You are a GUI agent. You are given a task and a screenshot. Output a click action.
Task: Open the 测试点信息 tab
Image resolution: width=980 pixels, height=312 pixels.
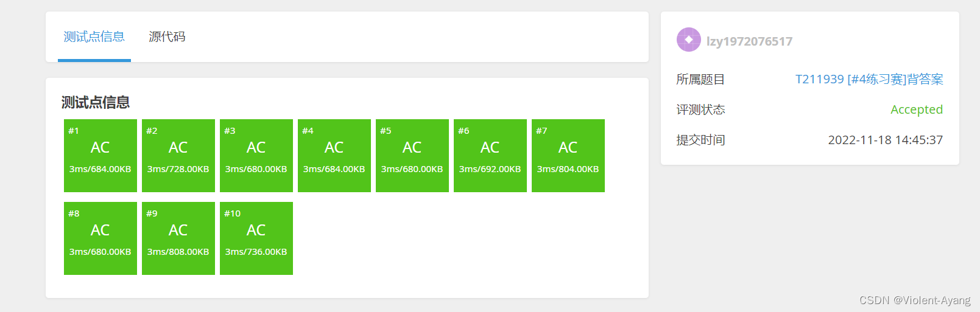coord(94,37)
